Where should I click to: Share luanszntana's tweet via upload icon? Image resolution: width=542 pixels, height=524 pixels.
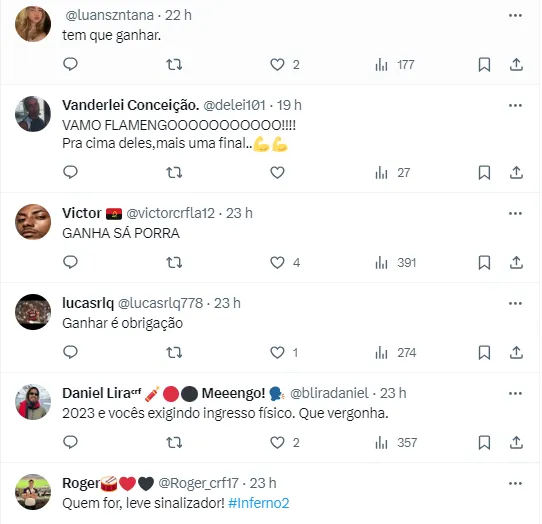click(516, 64)
